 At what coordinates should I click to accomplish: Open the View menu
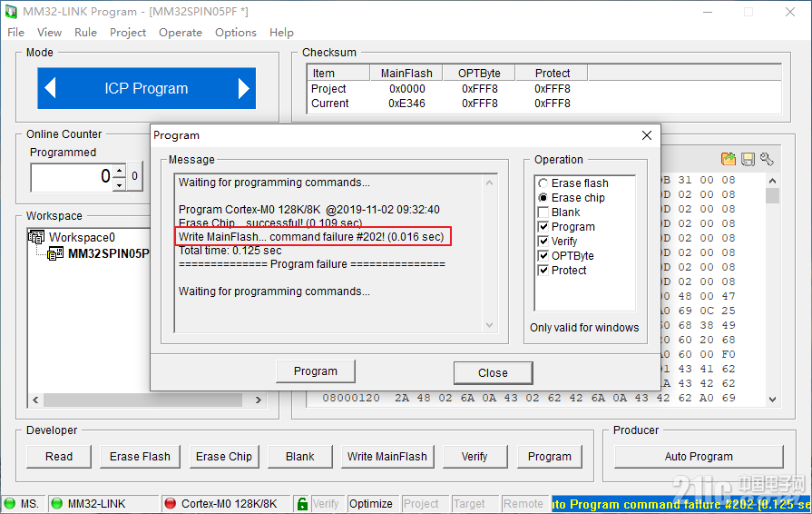click(49, 33)
